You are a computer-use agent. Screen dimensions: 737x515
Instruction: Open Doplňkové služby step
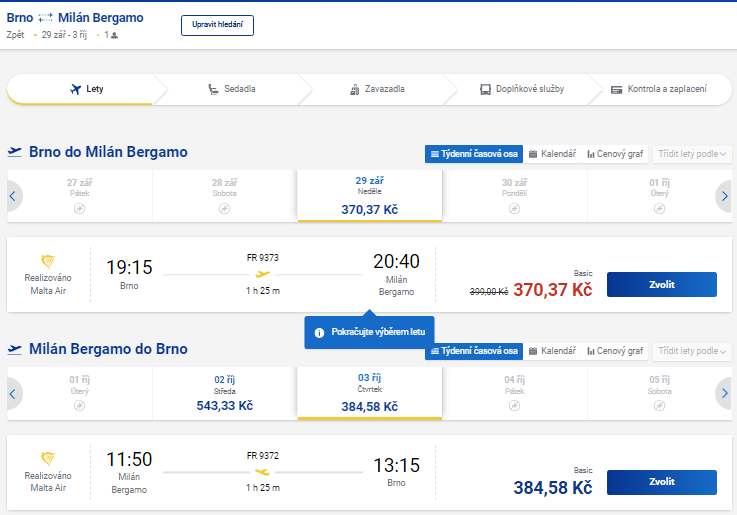[x=522, y=89]
